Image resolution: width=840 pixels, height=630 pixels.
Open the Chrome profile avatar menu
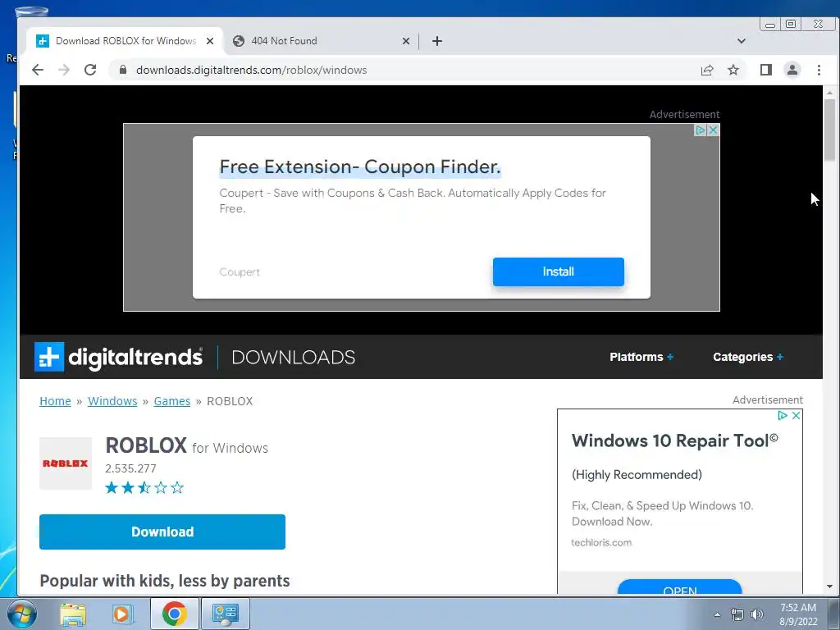click(x=792, y=71)
